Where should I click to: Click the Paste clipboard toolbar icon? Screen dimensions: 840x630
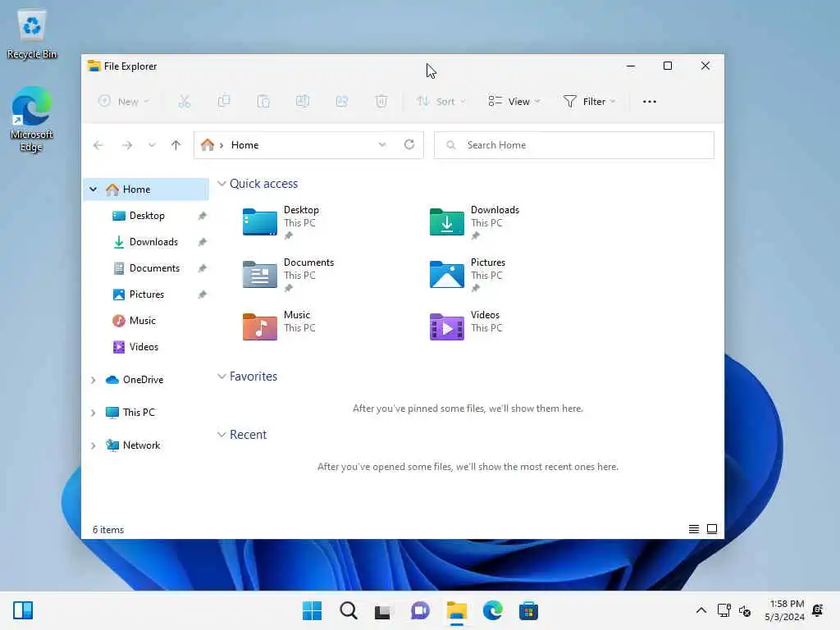[x=263, y=101]
